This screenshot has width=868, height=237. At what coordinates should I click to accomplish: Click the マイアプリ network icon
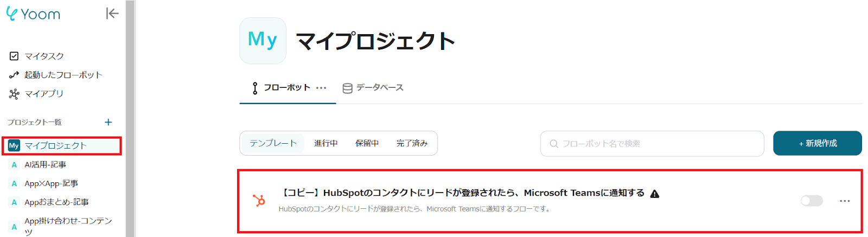pos(14,94)
